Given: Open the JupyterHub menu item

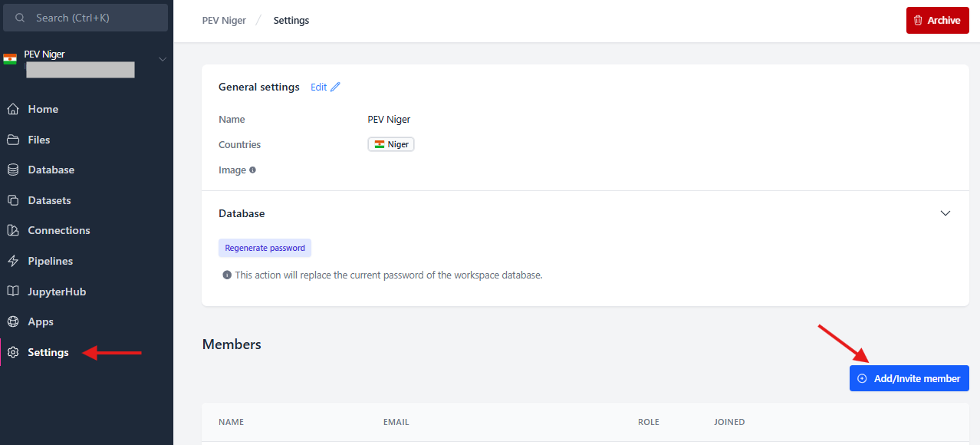Looking at the screenshot, I should tap(57, 292).
